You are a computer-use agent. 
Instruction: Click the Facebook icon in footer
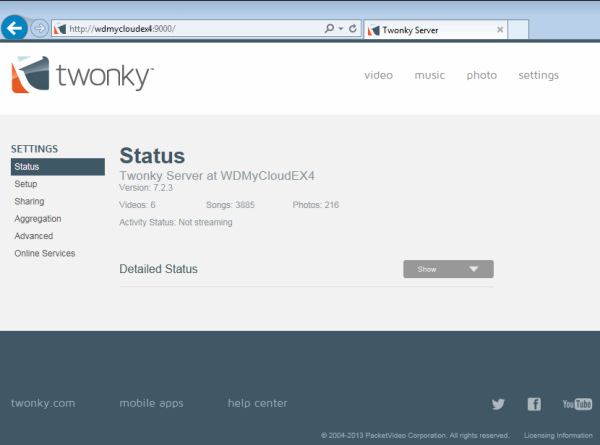(x=534, y=404)
